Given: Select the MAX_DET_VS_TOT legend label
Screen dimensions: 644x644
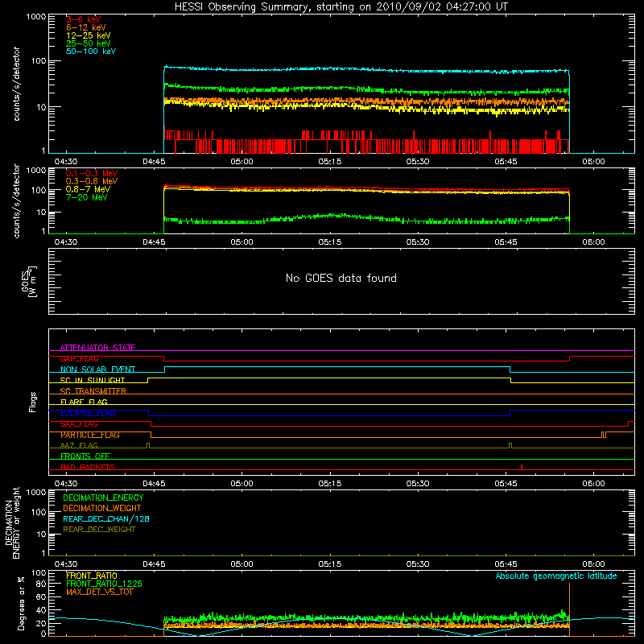Looking at the screenshot, I should click(x=99, y=592).
